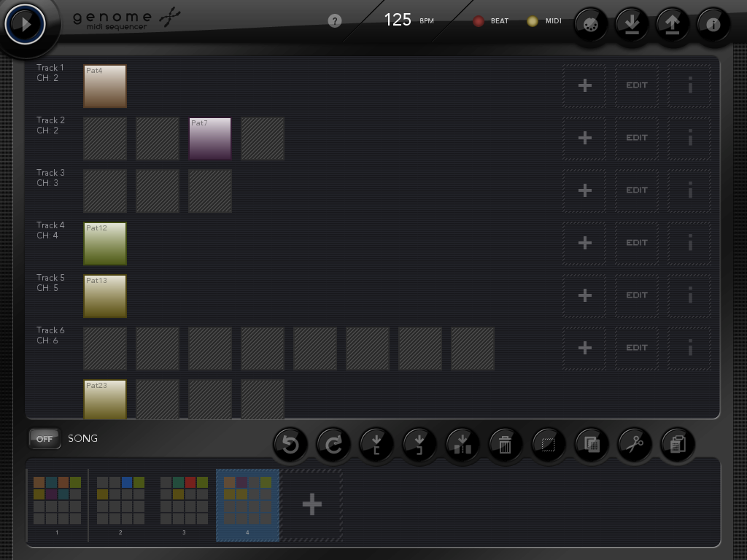Toggle the SONG mode OFF switch

coord(44,438)
